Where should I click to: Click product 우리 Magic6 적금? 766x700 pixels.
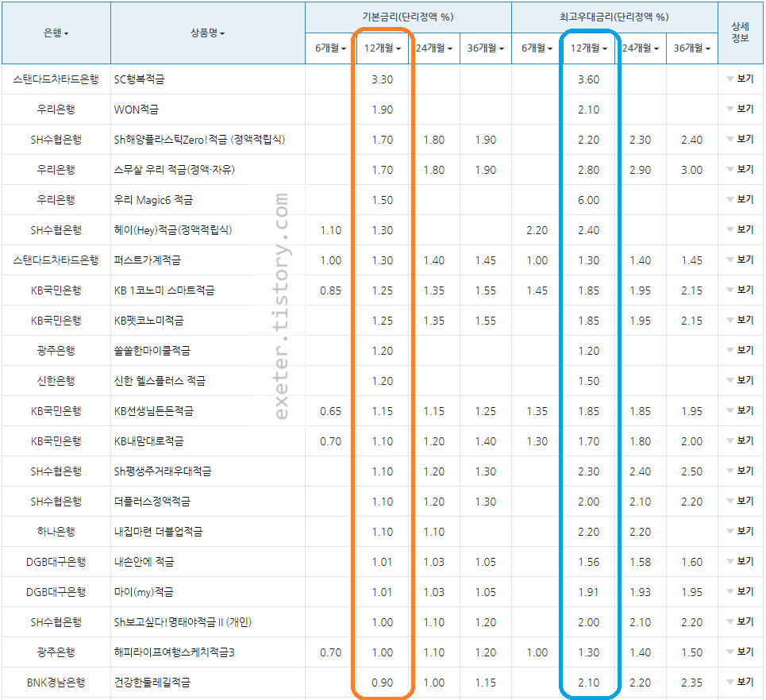click(153, 200)
